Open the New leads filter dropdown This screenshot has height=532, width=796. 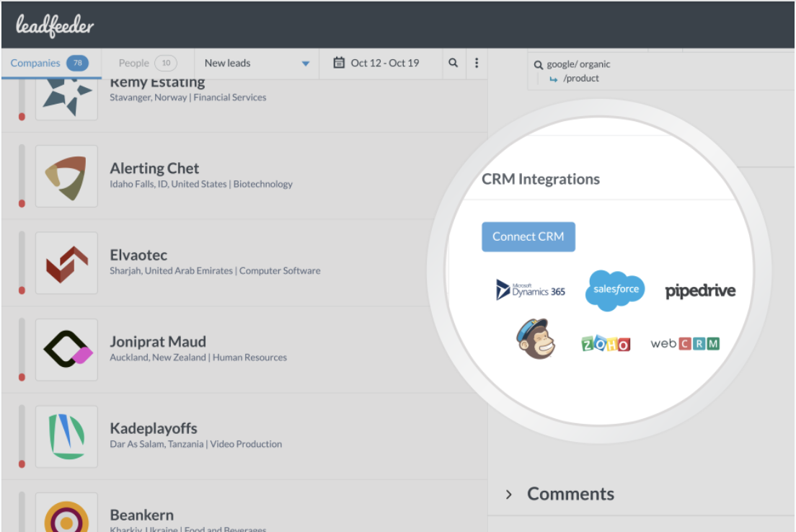(257, 63)
